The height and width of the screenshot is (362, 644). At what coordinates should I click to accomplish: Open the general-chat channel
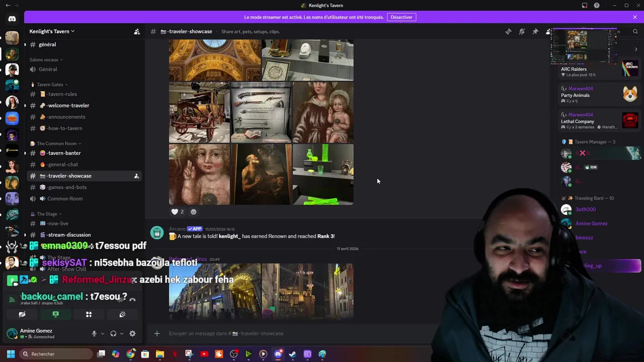[84, 164]
